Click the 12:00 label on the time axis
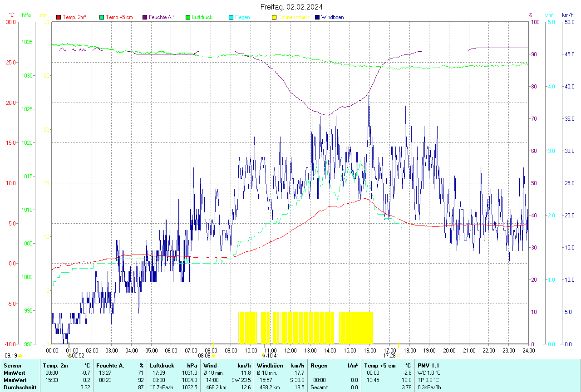The image size is (581, 392). pyautogui.click(x=290, y=350)
